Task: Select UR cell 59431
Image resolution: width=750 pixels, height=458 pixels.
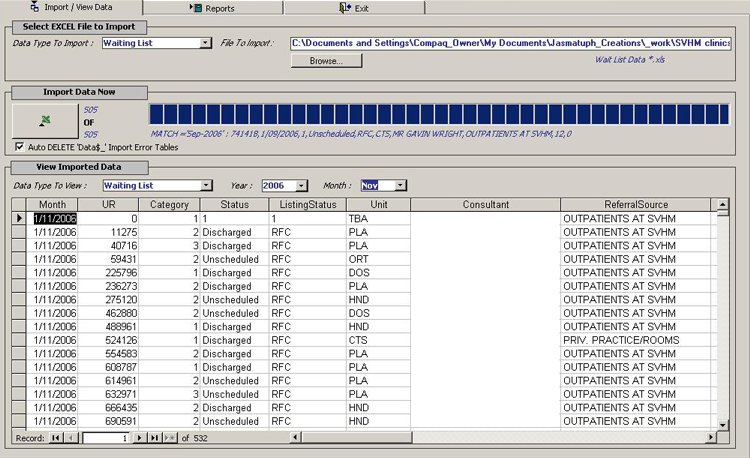Action: 108,259
